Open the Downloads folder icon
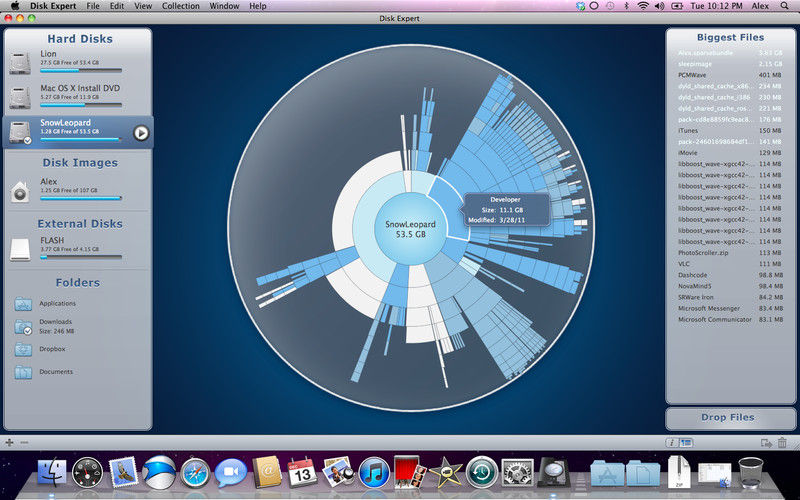The width and height of the screenshot is (800, 500). tap(23, 327)
